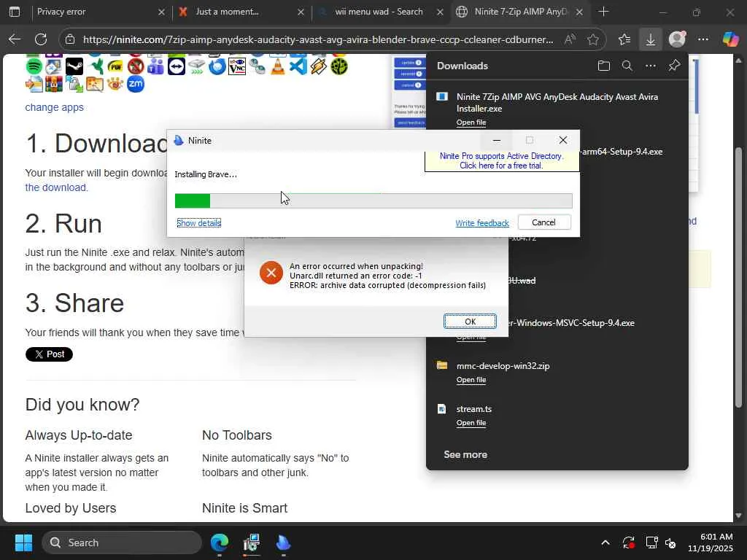Click the Edge downloads toolbar button
747x560 pixels.
point(650,39)
